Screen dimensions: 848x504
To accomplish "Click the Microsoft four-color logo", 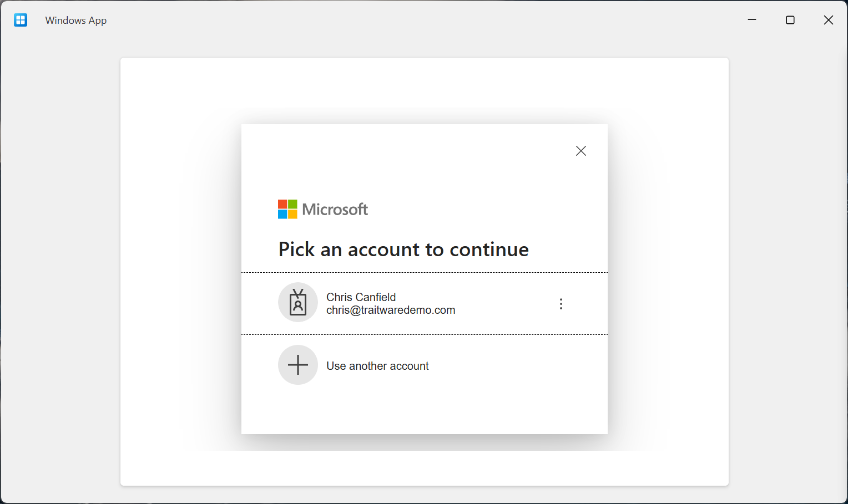I will [287, 209].
